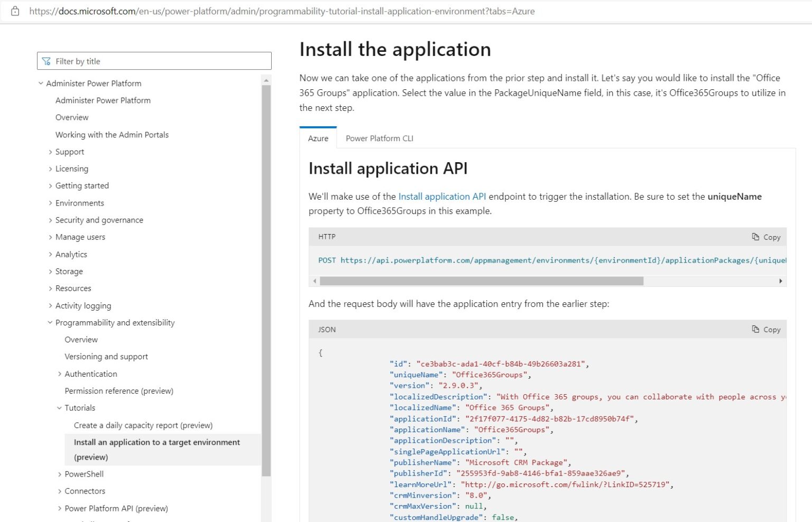Viewport: 812px width, 522px height.
Task: Click the site security lock icon
Action: [14, 11]
